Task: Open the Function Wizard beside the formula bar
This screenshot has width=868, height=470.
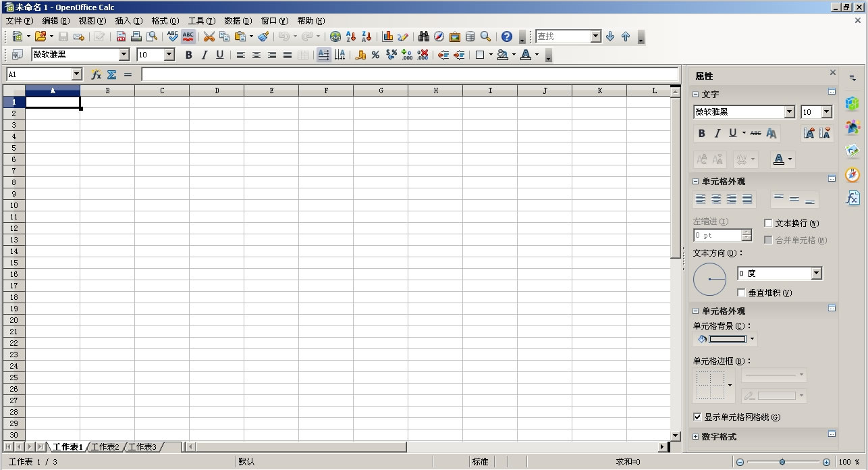Action: (x=96, y=75)
